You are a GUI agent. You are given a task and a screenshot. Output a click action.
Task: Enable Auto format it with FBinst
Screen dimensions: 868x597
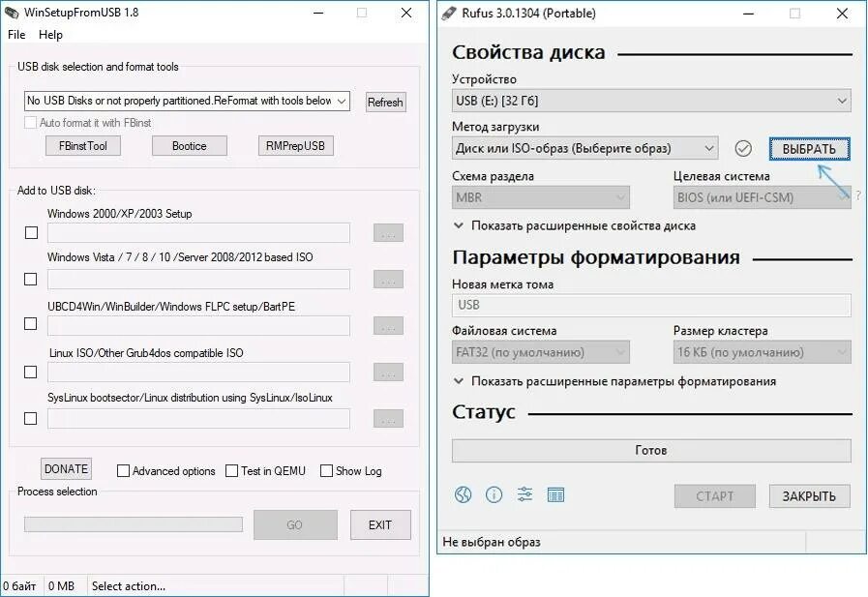30,122
